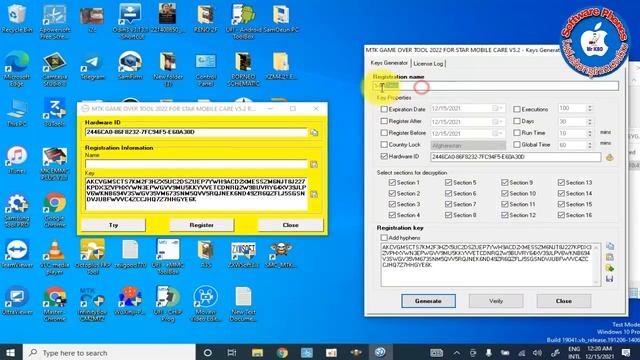Open MK EMMC PLUS desktop icon
640x360 pixels.
[x=55, y=163]
